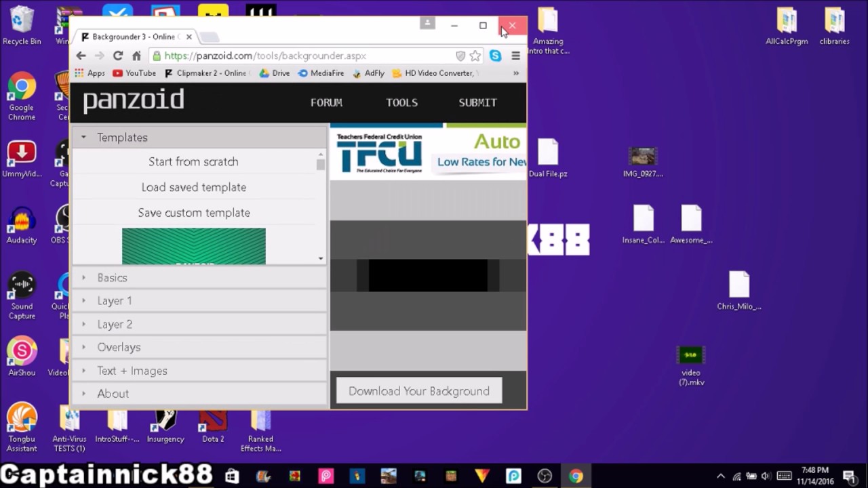This screenshot has height=488, width=868.
Task: Select the Audacity desktop icon
Action: click(x=22, y=225)
